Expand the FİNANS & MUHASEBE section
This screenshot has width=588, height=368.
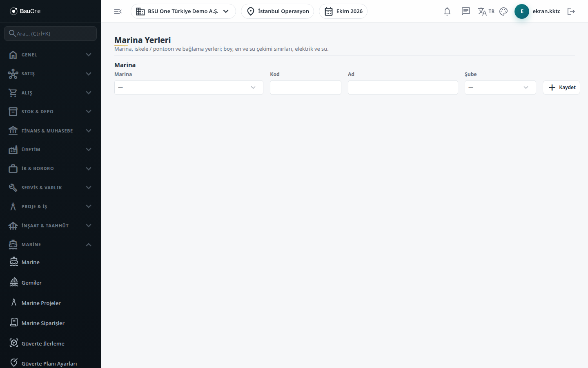(x=51, y=131)
